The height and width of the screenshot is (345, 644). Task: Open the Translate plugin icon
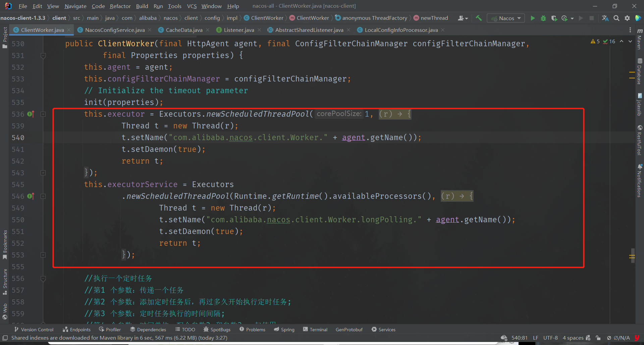[x=605, y=18]
